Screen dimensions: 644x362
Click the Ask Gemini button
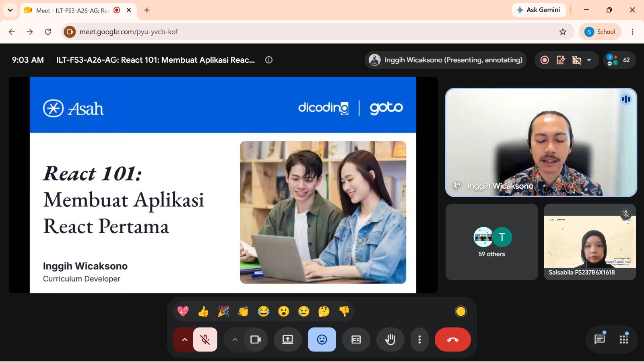(x=539, y=10)
